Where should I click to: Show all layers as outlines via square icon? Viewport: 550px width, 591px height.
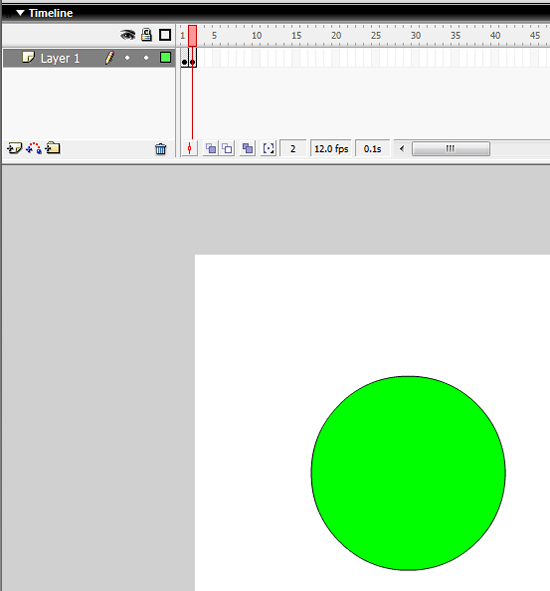[x=165, y=35]
